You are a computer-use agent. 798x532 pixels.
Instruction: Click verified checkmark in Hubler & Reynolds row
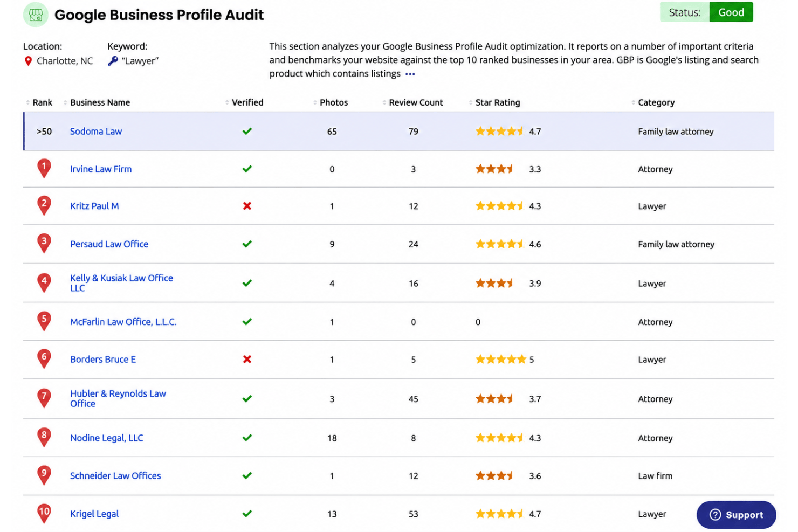point(247,398)
